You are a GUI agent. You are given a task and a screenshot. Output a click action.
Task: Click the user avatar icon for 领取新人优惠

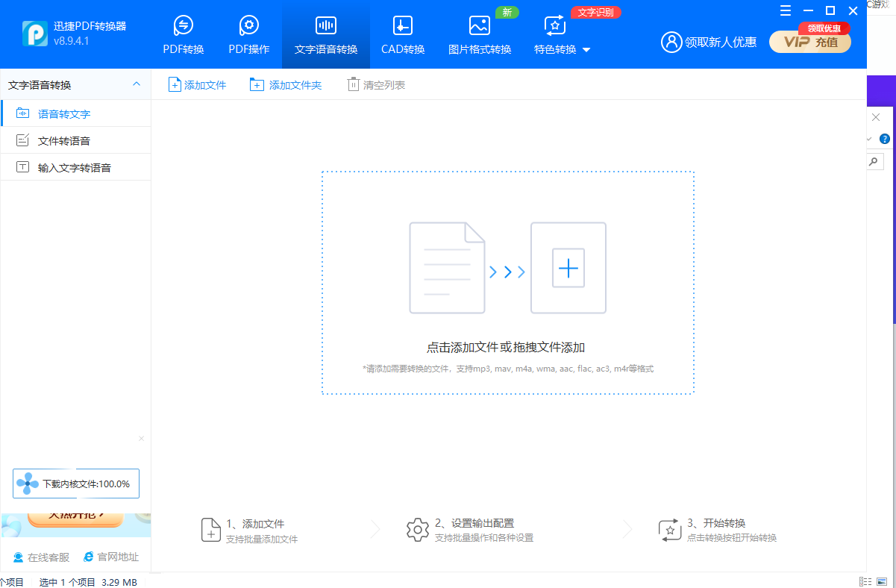[671, 42]
